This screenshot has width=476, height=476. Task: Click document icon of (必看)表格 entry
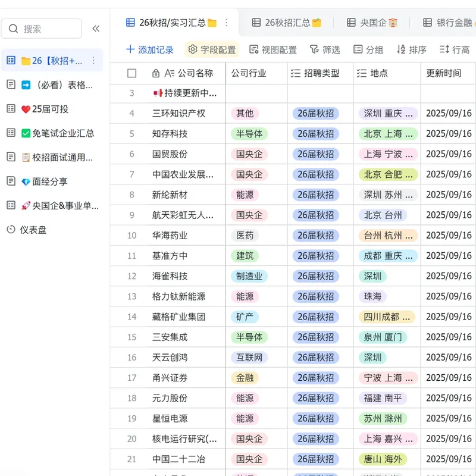point(11,84)
